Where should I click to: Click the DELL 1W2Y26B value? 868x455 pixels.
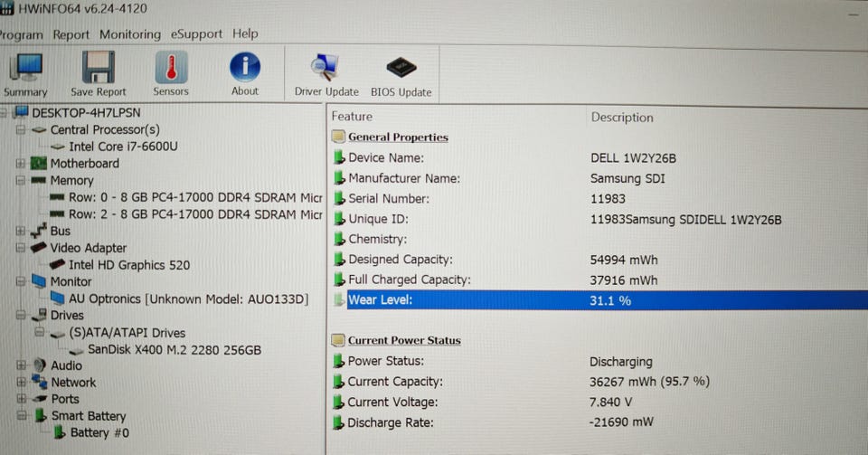(633, 158)
